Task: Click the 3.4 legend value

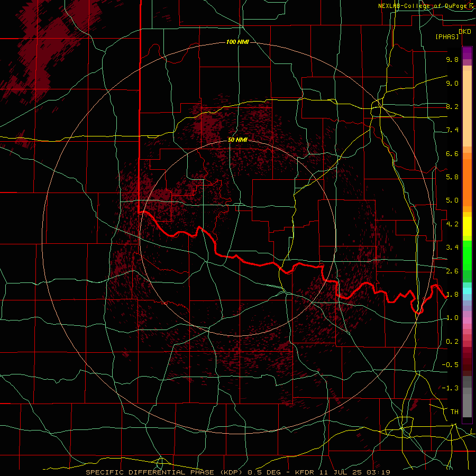Action: pyautogui.click(x=452, y=248)
